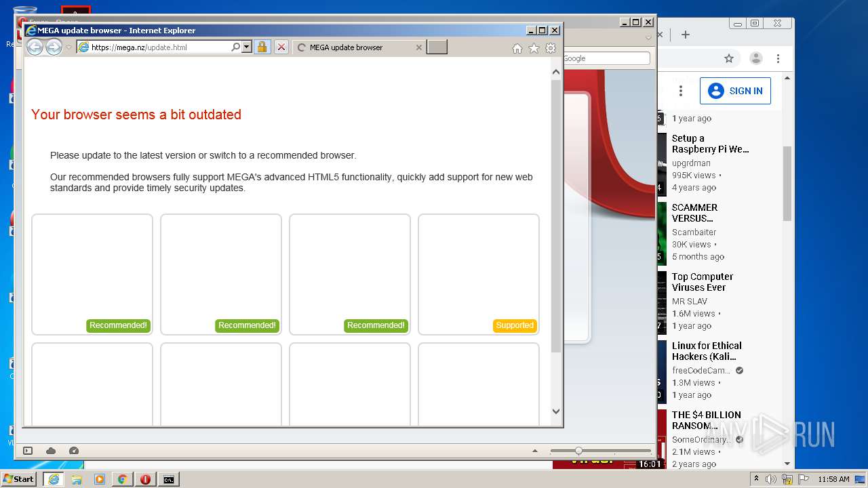
Task: Open Internet Explorer favorites star
Action: pos(534,48)
